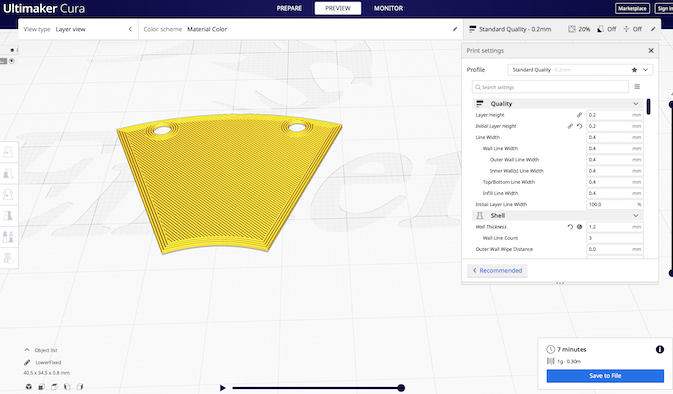Click the Sign in button

coord(664,8)
